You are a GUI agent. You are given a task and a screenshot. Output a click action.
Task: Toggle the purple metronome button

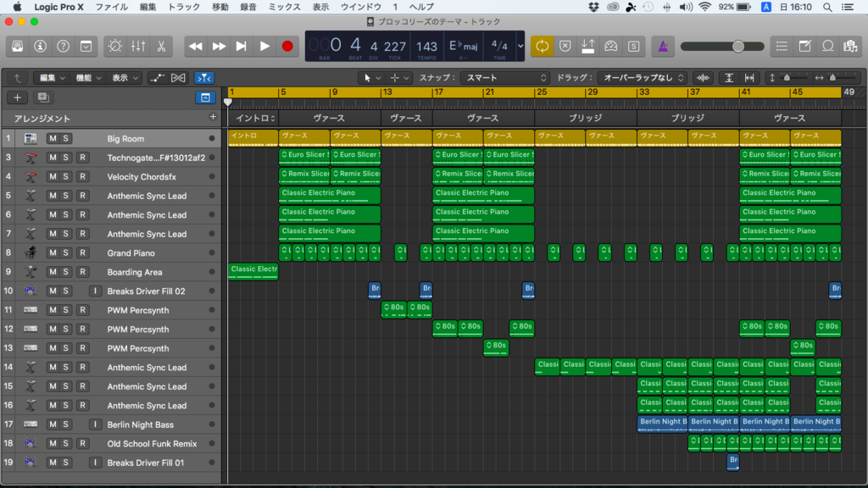[x=663, y=47]
